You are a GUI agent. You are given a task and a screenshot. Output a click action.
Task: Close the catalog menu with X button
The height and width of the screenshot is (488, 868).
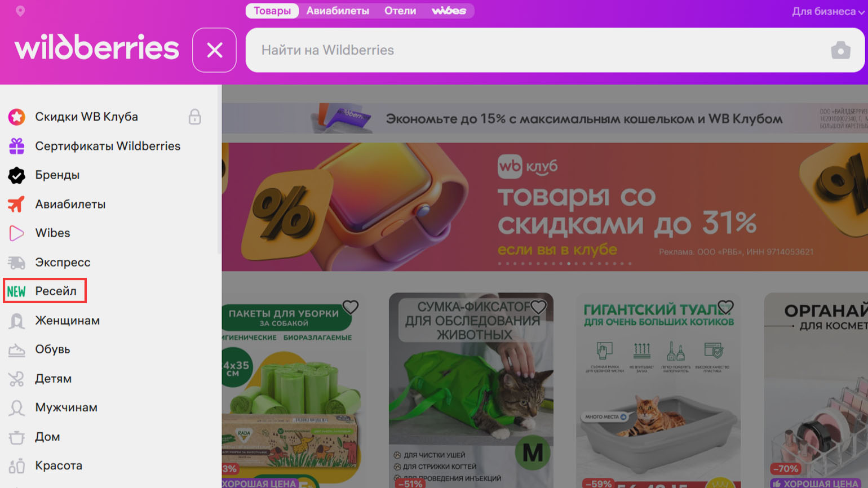214,50
